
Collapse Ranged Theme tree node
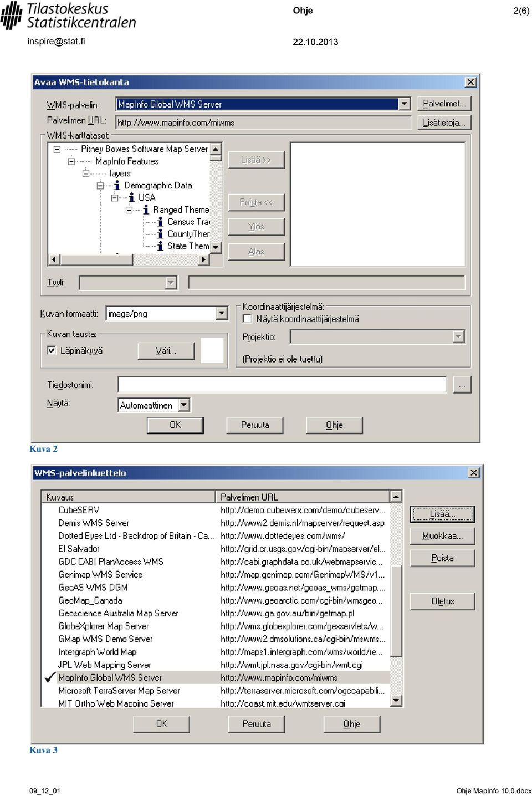129,210
